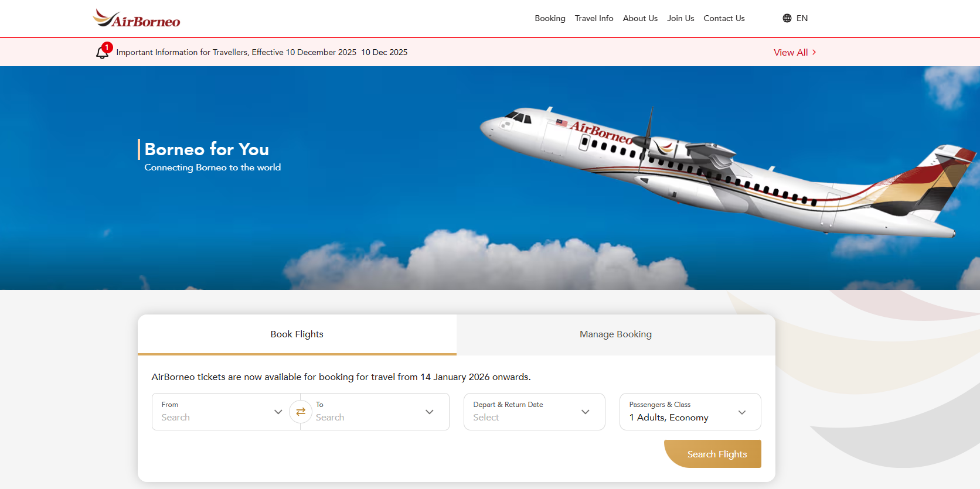Open the Join Us link
The height and width of the screenshot is (489, 980).
coord(680,18)
